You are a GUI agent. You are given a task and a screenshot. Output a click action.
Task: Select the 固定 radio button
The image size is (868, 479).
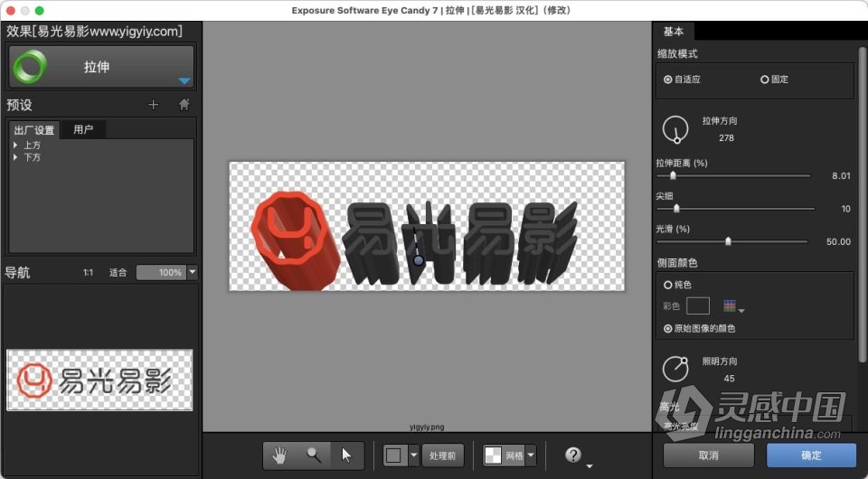click(x=765, y=80)
